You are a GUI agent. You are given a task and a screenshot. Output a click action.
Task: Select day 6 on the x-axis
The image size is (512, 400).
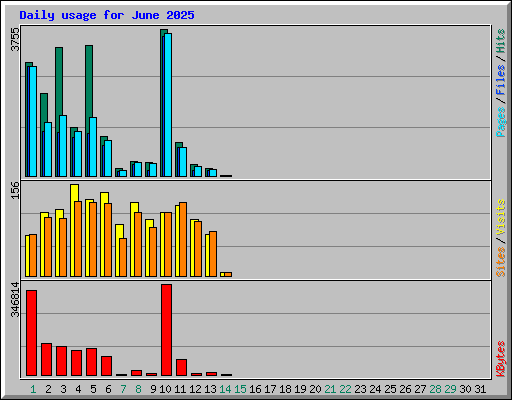[x=108, y=389]
